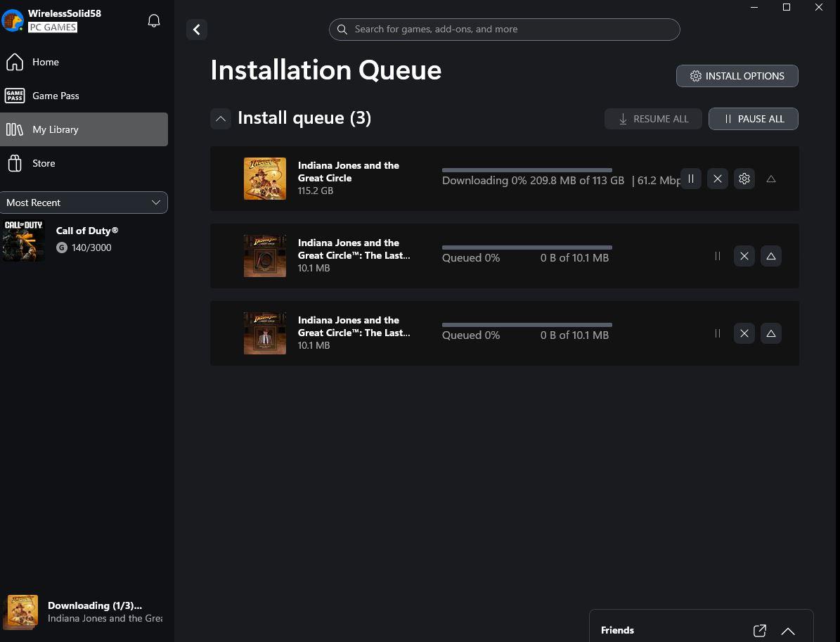
Task: Click the search games input field
Action: [x=505, y=30]
